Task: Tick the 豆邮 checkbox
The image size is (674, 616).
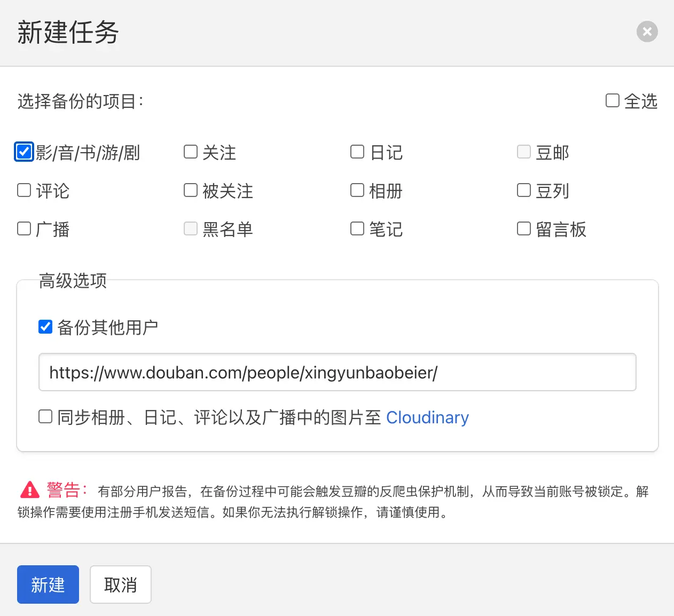Action: coord(524,152)
